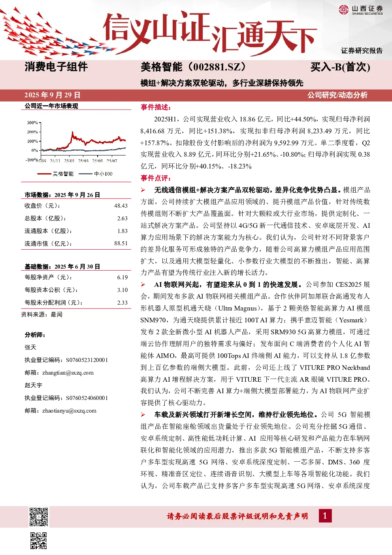The width and height of the screenshot is (392, 555).
Task: Click the 300% chart axis label
Action: pos(32,123)
